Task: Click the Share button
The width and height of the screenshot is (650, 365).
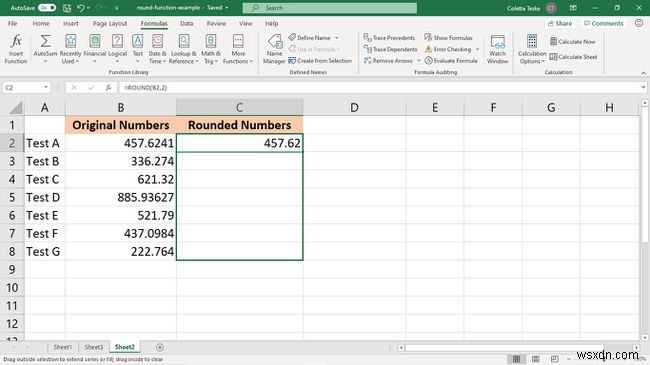Action: [x=560, y=24]
